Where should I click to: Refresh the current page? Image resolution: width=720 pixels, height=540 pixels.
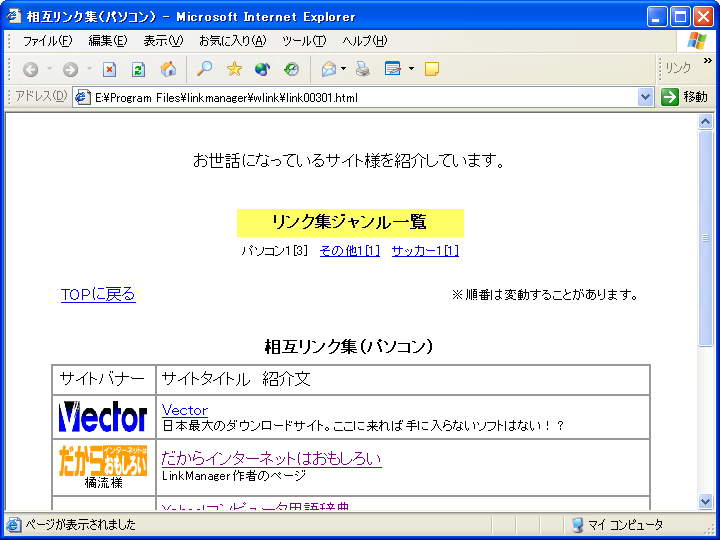coord(138,69)
